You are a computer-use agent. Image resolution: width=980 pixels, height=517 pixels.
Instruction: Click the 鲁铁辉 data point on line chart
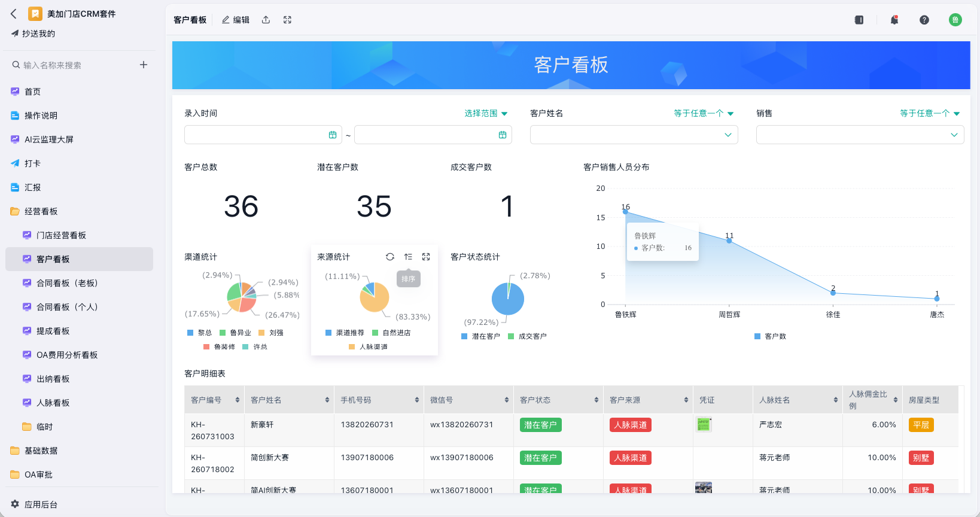point(625,212)
